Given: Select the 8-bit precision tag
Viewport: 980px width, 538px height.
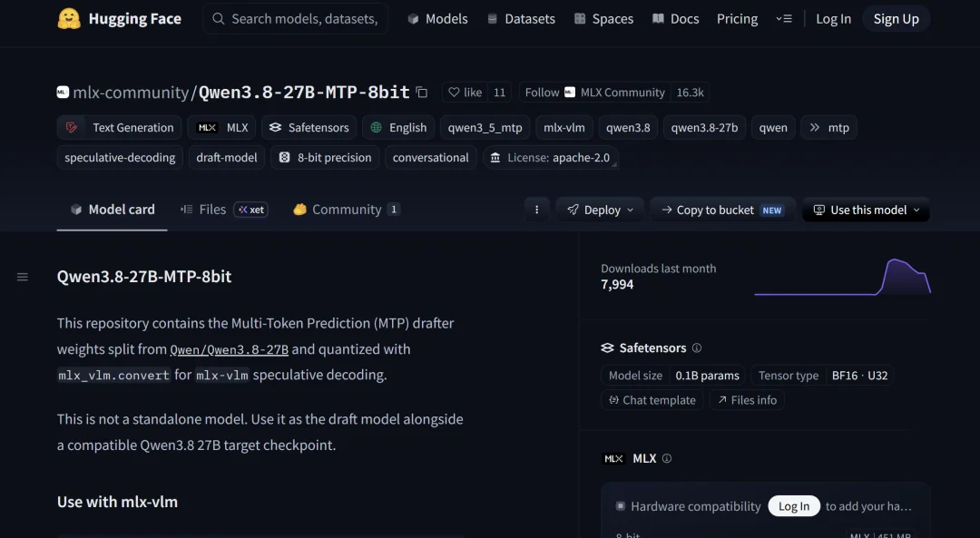Looking at the screenshot, I should pyautogui.click(x=325, y=158).
